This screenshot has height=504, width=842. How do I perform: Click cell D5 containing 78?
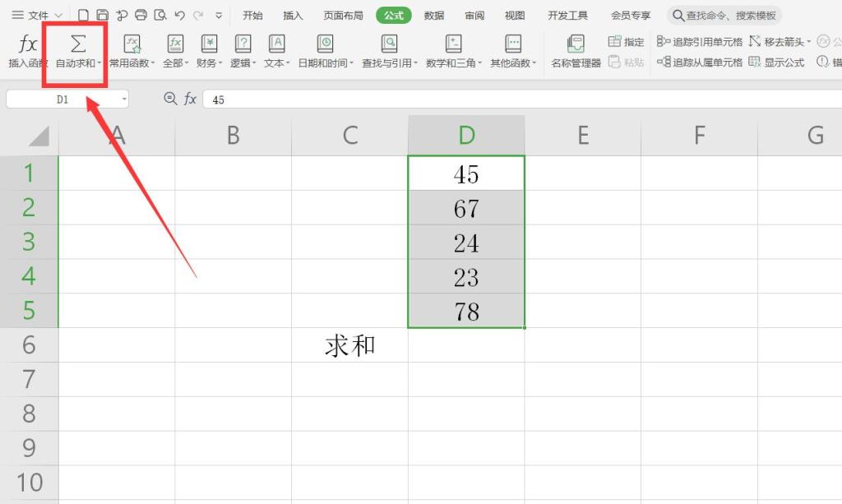pyautogui.click(x=466, y=311)
